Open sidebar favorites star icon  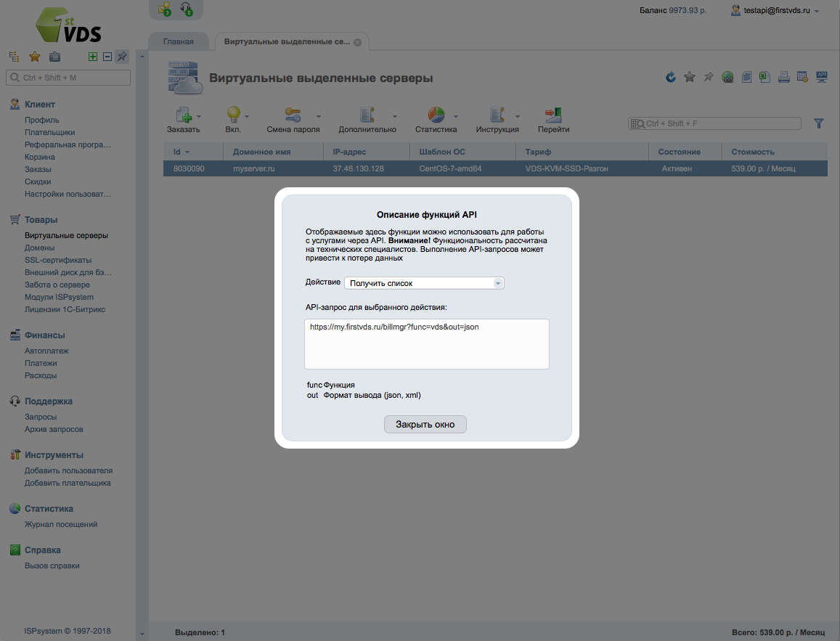pyautogui.click(x=33, y=55)
